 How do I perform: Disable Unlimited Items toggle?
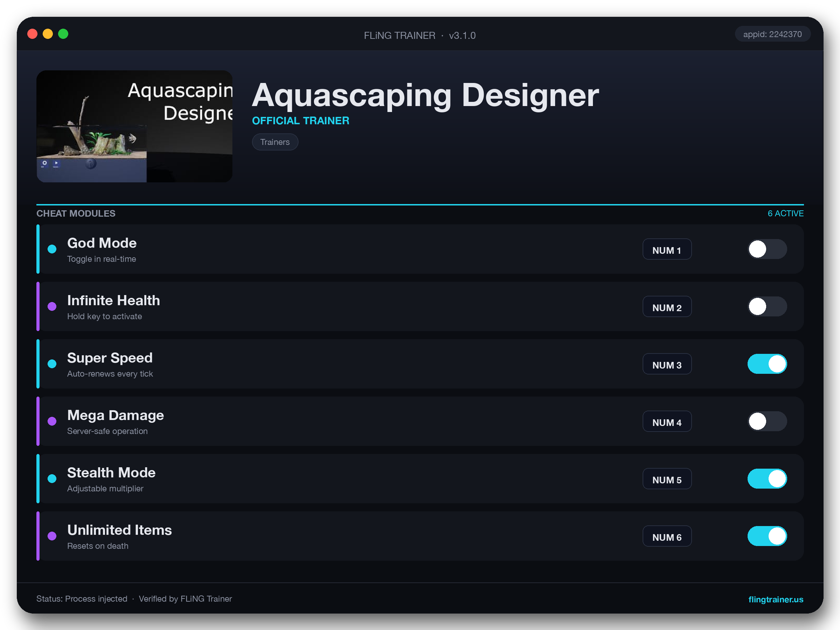click(767, 536)
